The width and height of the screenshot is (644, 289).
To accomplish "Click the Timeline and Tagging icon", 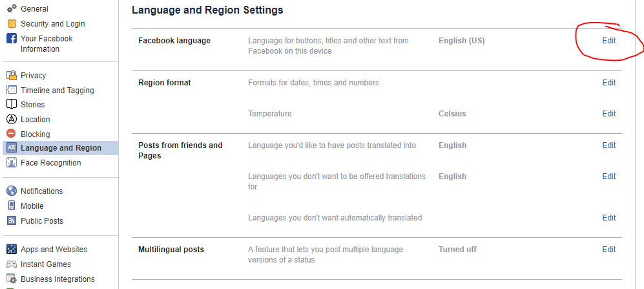I will [11, 91].
